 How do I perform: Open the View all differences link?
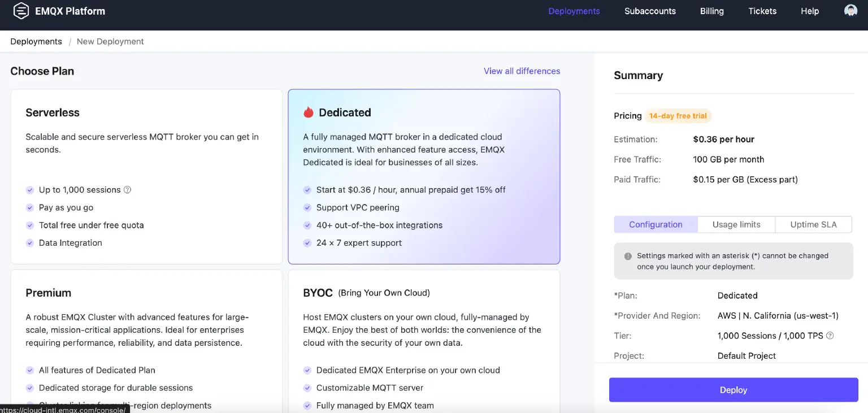click(522, 71)
